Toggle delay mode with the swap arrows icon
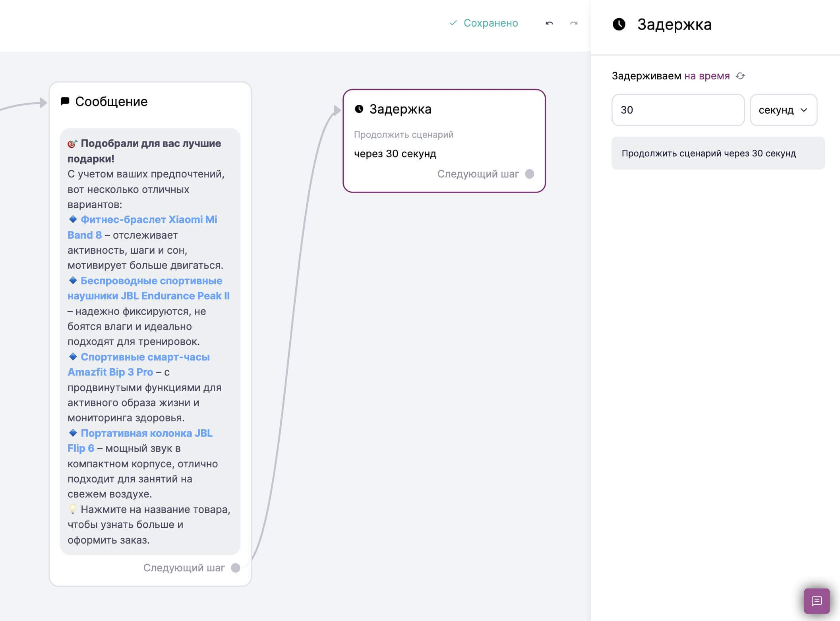 (x=740, y=76)
